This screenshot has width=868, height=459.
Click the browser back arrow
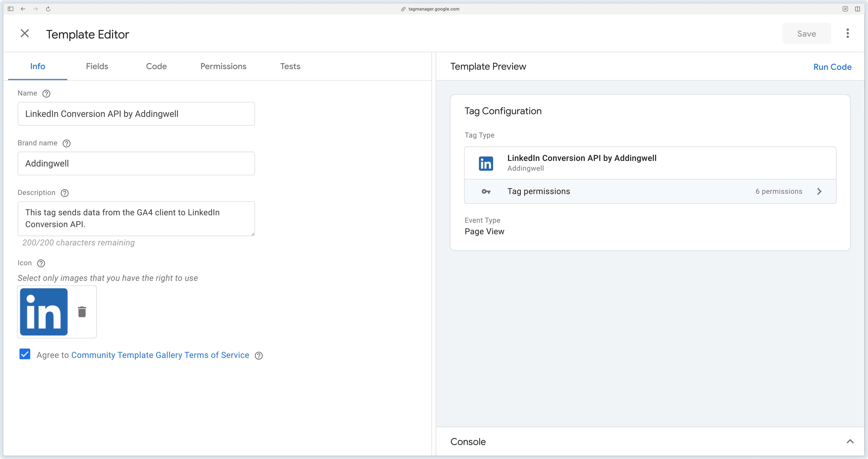tap(23, 9)
